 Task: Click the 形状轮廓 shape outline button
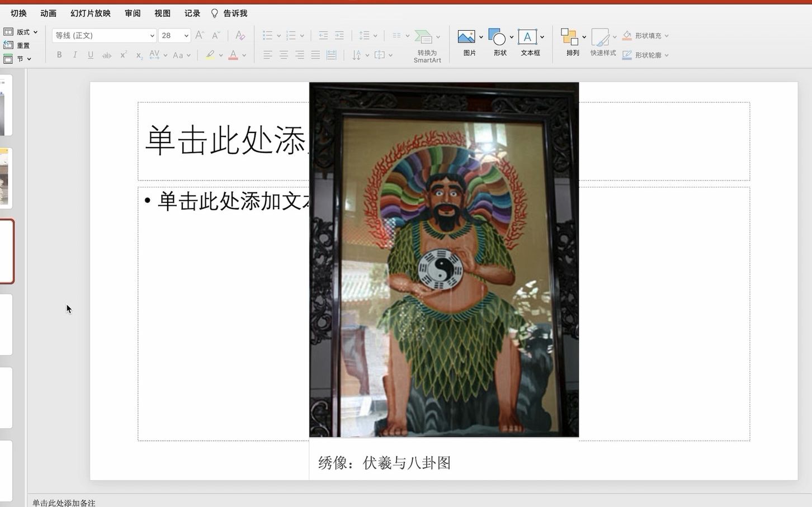point(645,55)
